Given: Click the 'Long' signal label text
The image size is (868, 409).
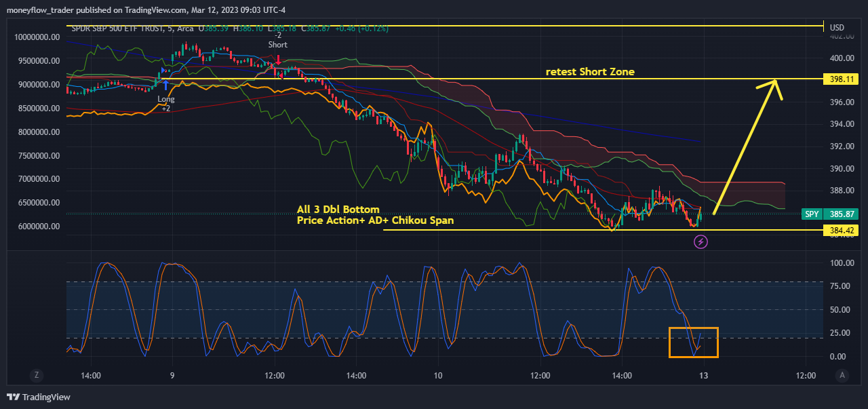Looking at the screenshot, I should pyautogui.click(x=166, y=99).
